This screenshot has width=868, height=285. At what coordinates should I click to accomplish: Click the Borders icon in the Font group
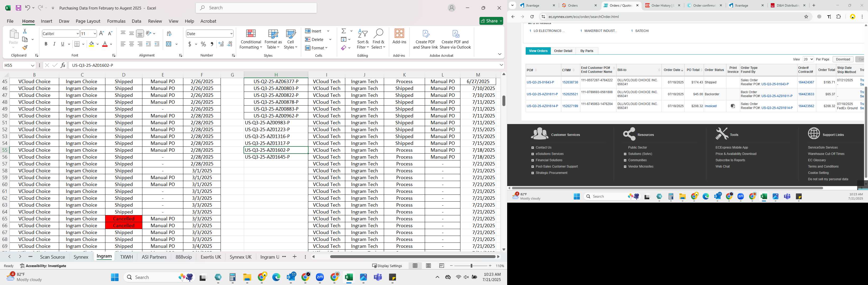click(77, 44)
